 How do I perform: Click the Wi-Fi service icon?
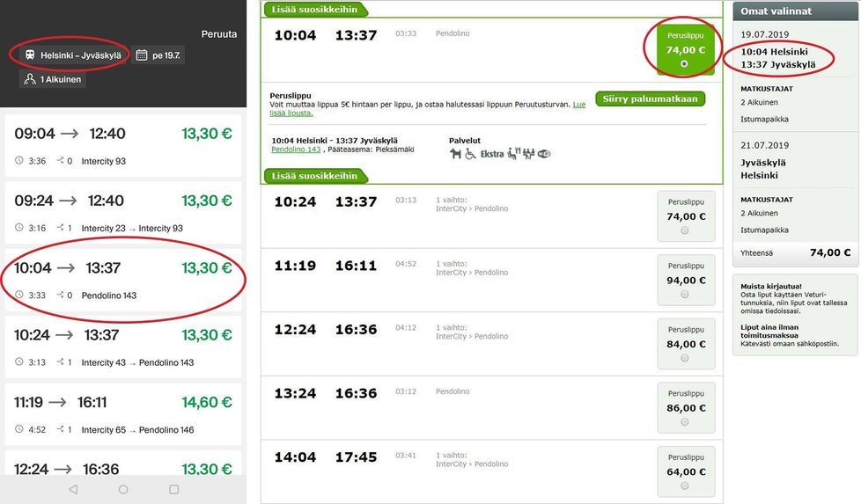click(x=544, y=154)
